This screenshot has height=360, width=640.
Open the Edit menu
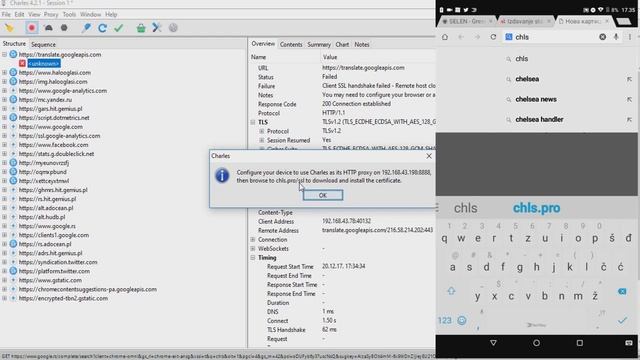(19, 14)
